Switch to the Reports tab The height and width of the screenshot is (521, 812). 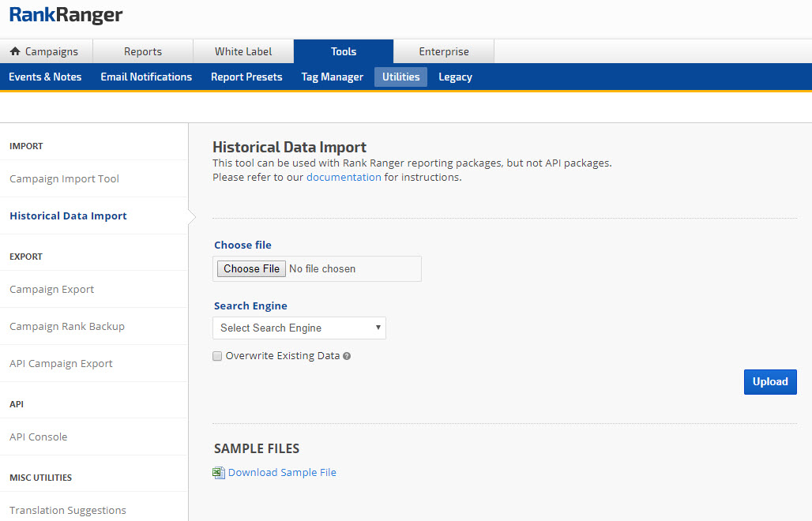point(143,51)
